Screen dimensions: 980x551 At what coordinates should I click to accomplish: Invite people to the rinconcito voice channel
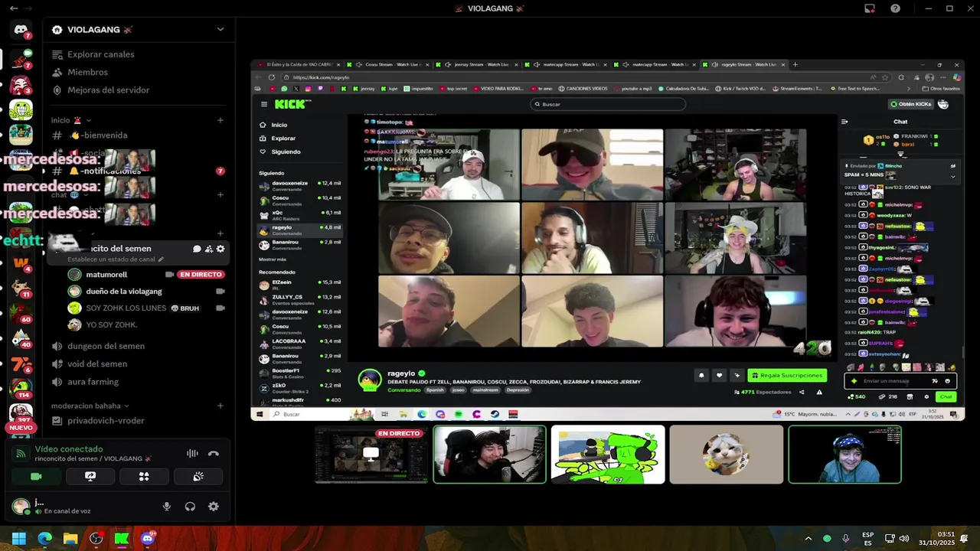click(208, 249)
